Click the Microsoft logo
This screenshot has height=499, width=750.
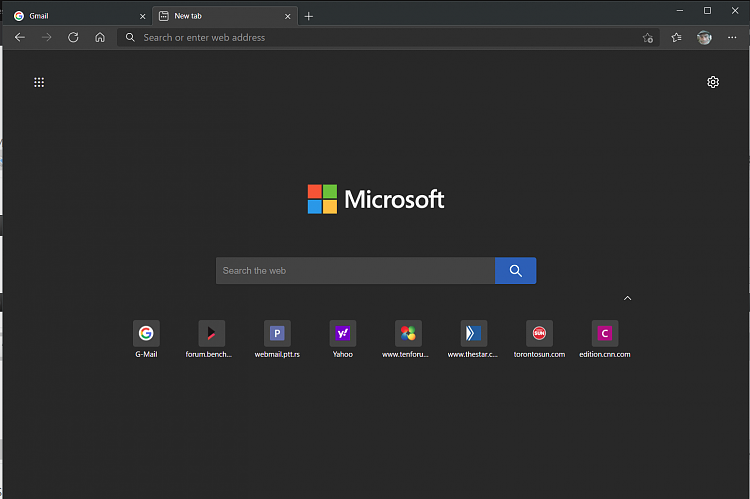click(376, 199)
